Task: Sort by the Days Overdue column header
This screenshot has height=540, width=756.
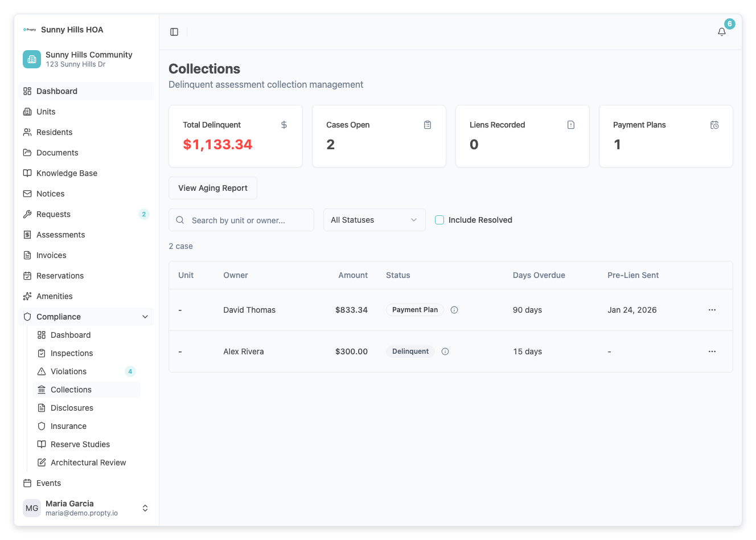Action: 539,275
